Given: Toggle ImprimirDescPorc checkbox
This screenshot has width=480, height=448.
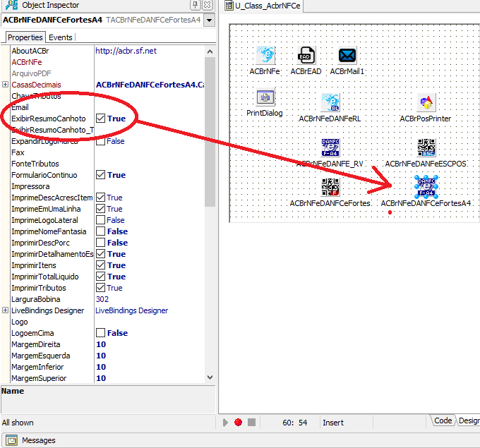Looking at the screenshot, I should point(100,243).
